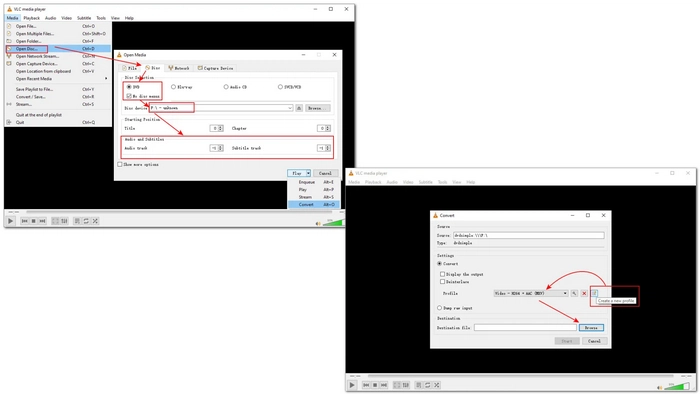Expand the Disc device dropdown

coord(290,108)
